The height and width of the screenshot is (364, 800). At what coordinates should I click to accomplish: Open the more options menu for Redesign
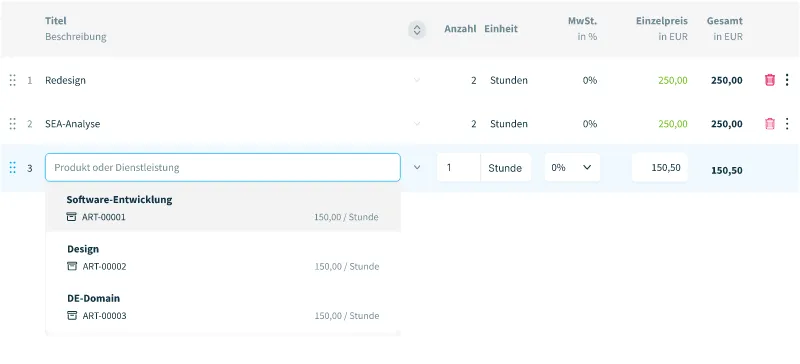pyautogui.click(x=787, y=80)
